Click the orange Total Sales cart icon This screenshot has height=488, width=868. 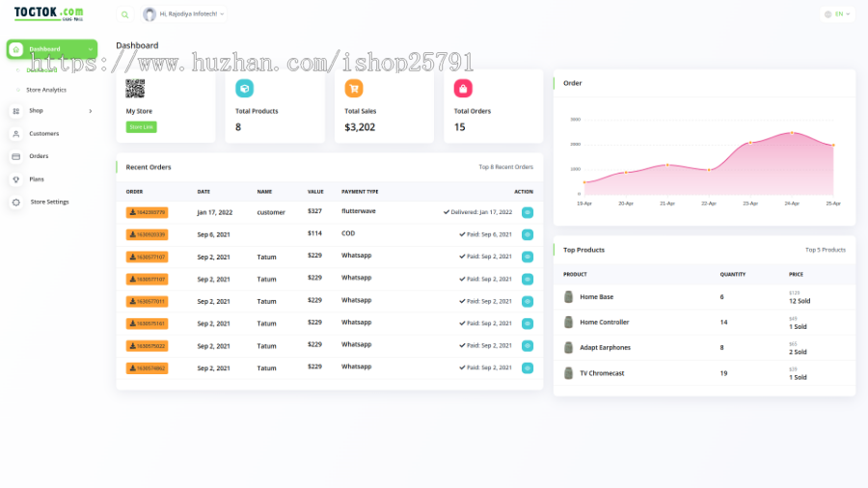[354, 89]
